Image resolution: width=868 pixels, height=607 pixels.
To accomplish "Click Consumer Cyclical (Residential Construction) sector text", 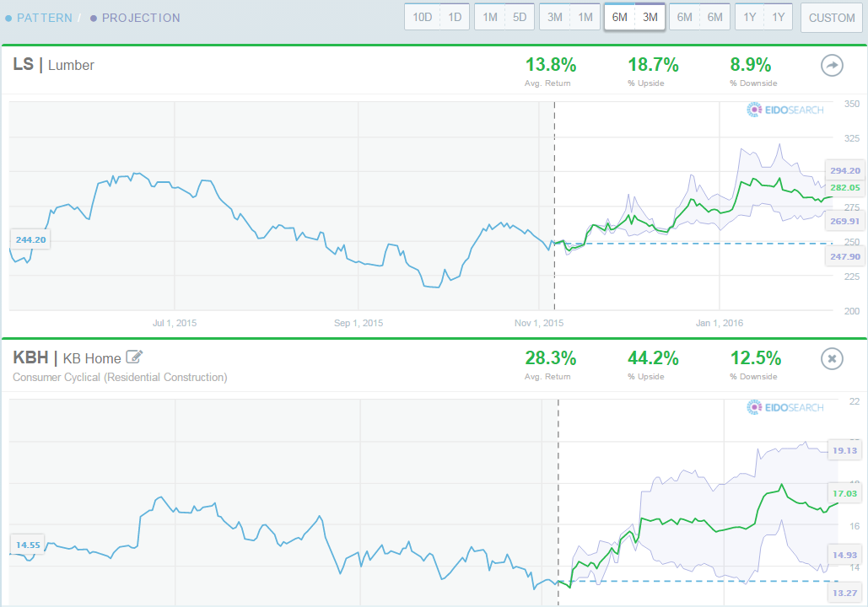I will point(120,378).
